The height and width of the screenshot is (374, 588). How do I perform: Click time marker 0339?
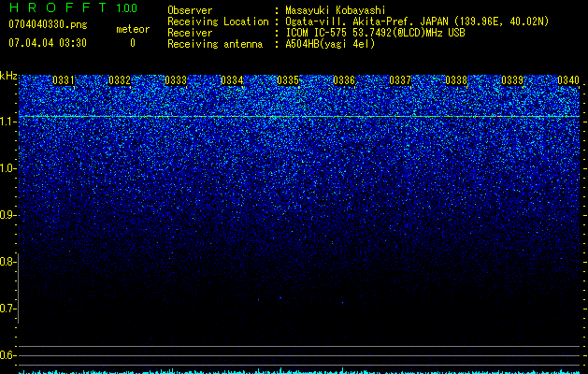pyautogui.click(x=512, y=80)
